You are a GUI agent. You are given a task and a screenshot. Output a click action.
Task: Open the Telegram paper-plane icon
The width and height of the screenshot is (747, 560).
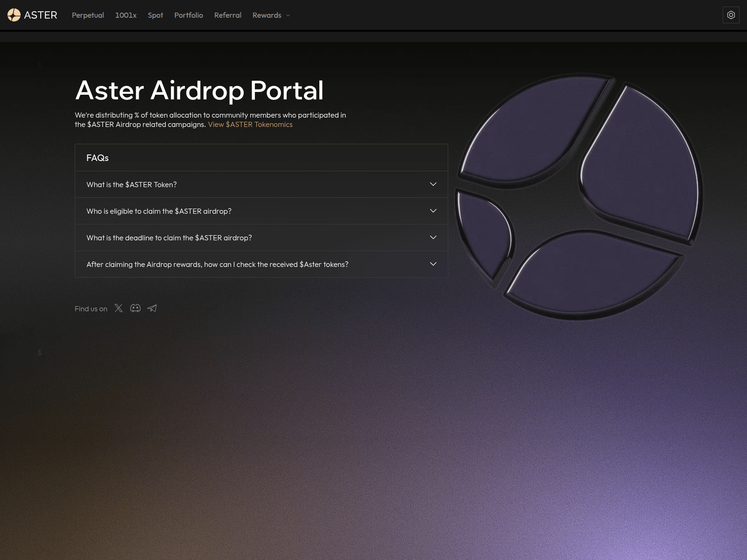coord(152,308)
